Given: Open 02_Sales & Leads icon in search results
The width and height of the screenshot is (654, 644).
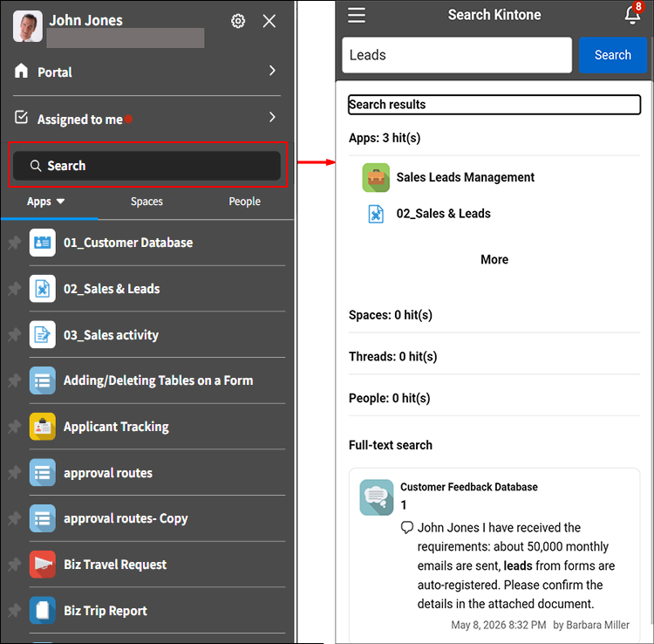Looking at the screenshot, I should click(376, 214).
